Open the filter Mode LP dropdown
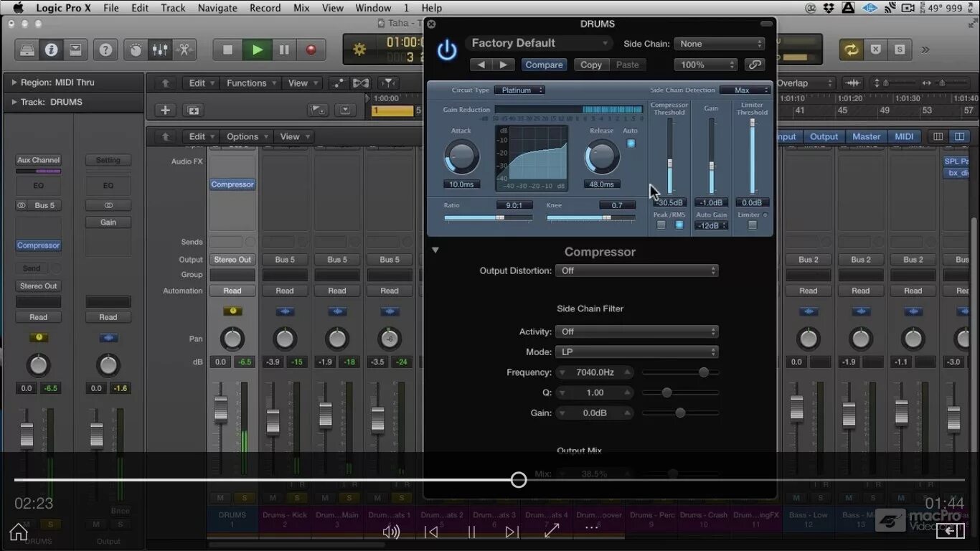This screenshot has height=551, width=980. pyautogui.click(x=637, y=352)
